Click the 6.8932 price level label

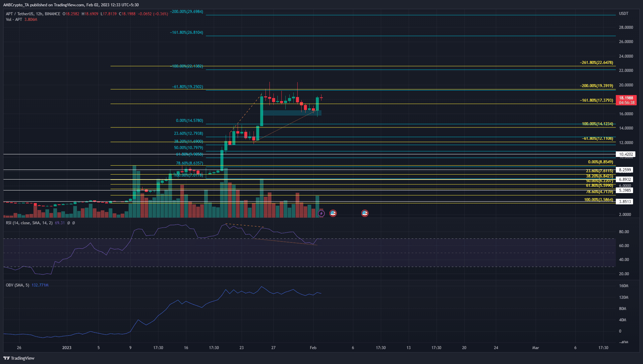[x=624, y=180]
